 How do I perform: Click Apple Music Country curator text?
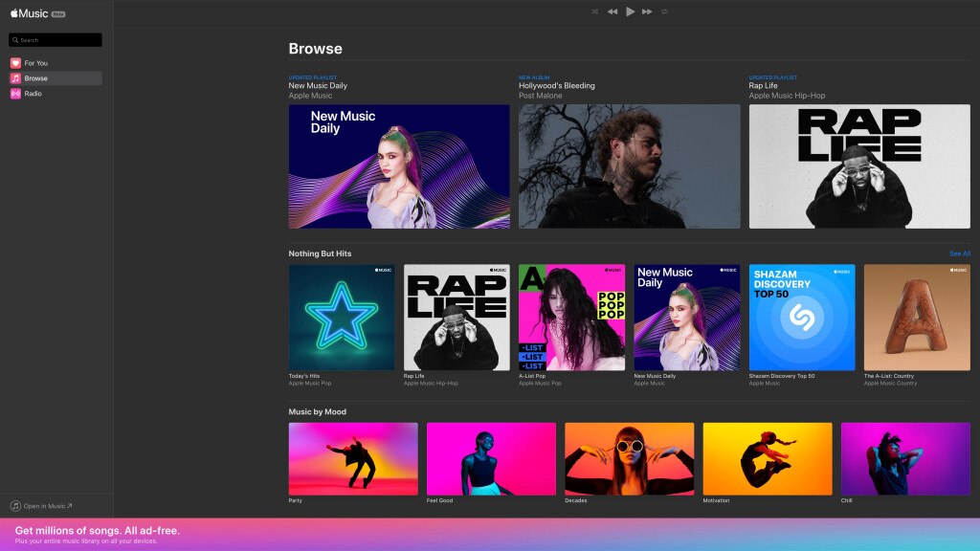tap(891, 383)
